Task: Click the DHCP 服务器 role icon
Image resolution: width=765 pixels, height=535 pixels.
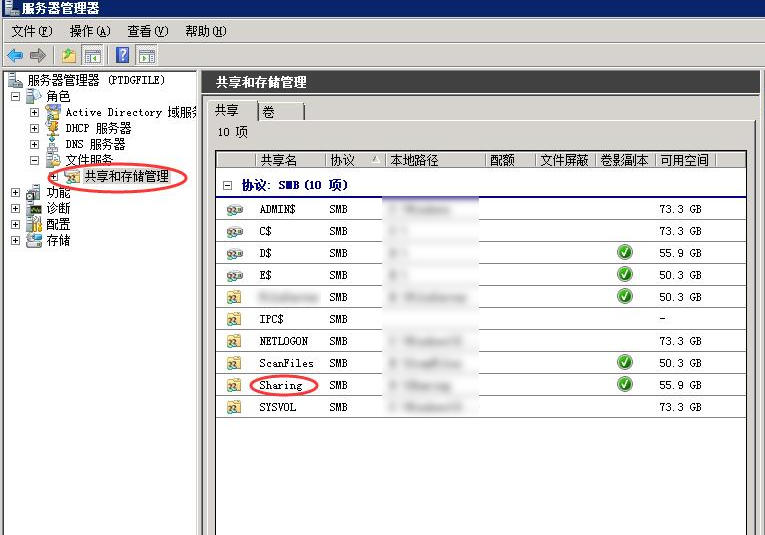Action: [51, 128]
